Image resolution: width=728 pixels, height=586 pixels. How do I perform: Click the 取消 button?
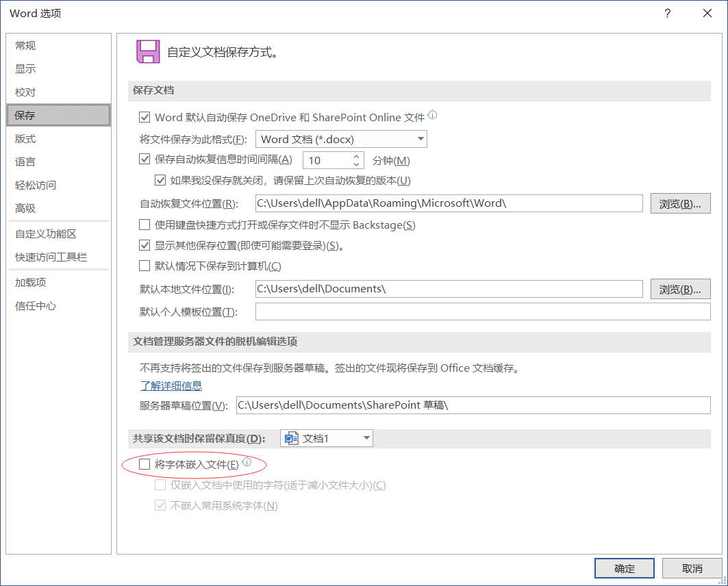tap(692, 568)
